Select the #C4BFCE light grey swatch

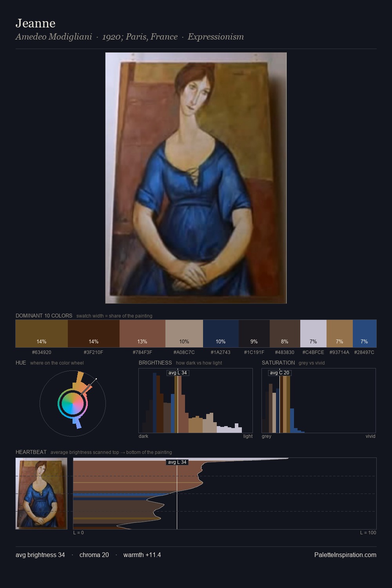pos(313,334)
